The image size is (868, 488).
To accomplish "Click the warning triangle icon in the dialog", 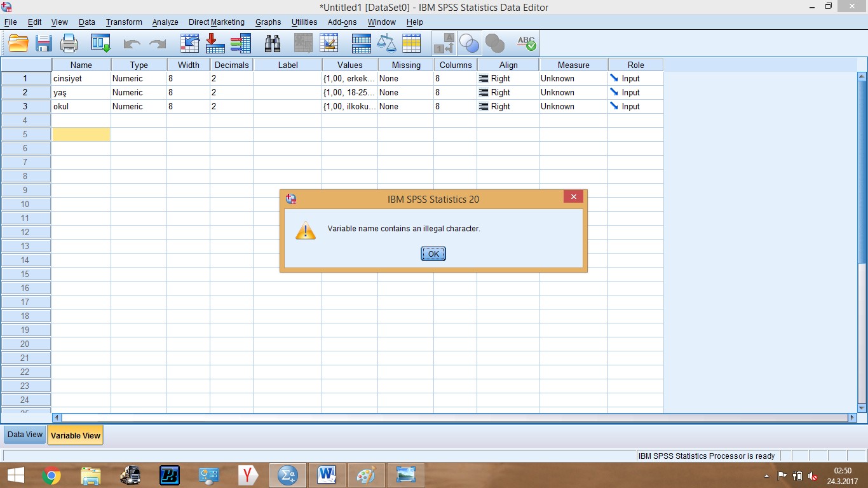I will point(306,231).
